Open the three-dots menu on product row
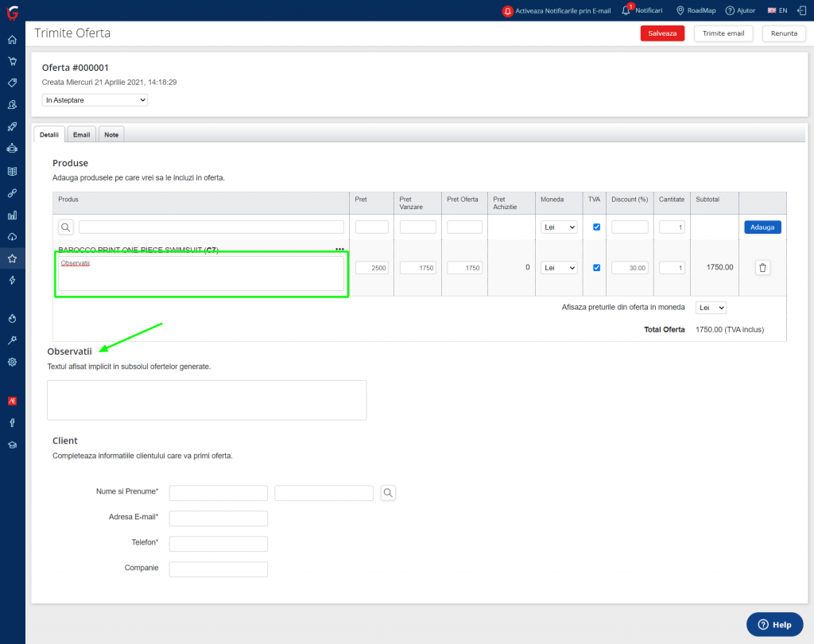The height and width of the screenshot is (644, 814). [x=339, y=250]
